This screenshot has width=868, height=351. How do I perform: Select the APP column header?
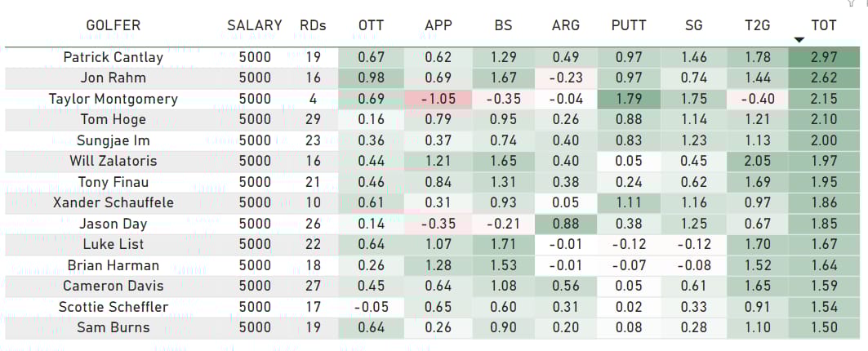click(x=438, y=25)
